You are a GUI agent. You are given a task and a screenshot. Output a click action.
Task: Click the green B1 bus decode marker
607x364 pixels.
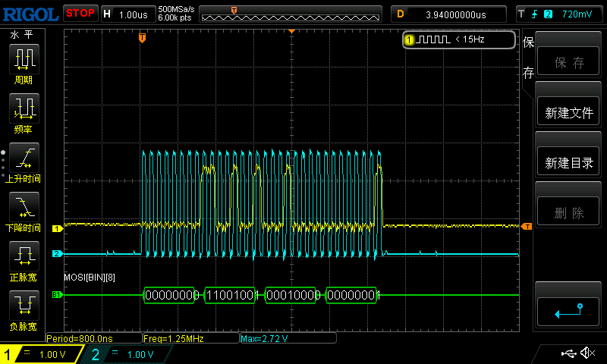click(x=58, y=295)
